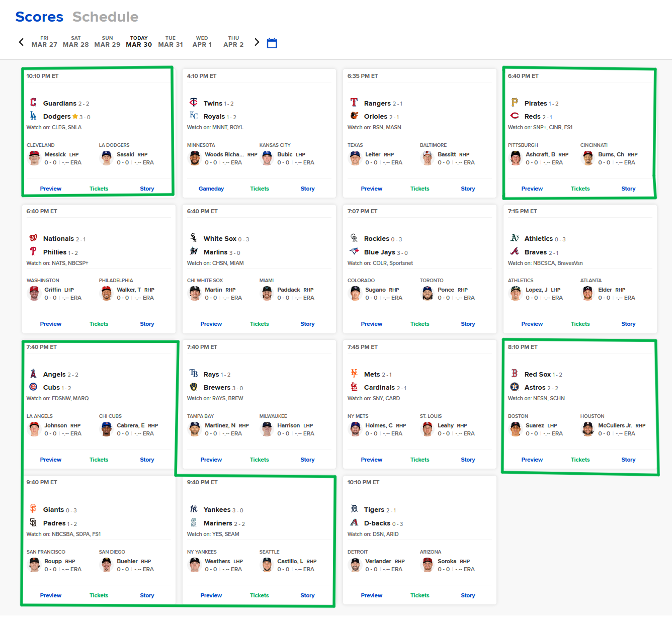Click the Reds team logo
672x624 pixels.
tap(515, 116)
